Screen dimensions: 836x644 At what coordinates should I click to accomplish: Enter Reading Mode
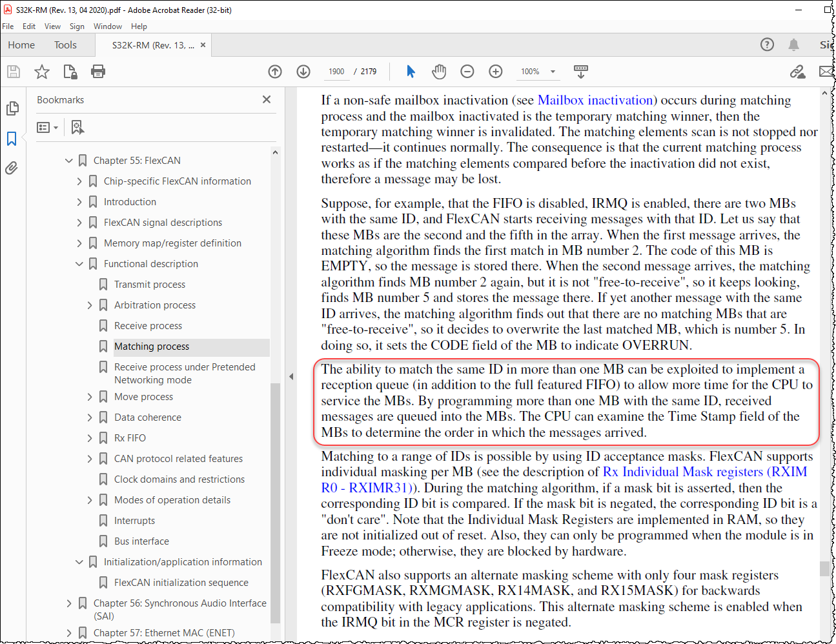[x=580, y=72]
